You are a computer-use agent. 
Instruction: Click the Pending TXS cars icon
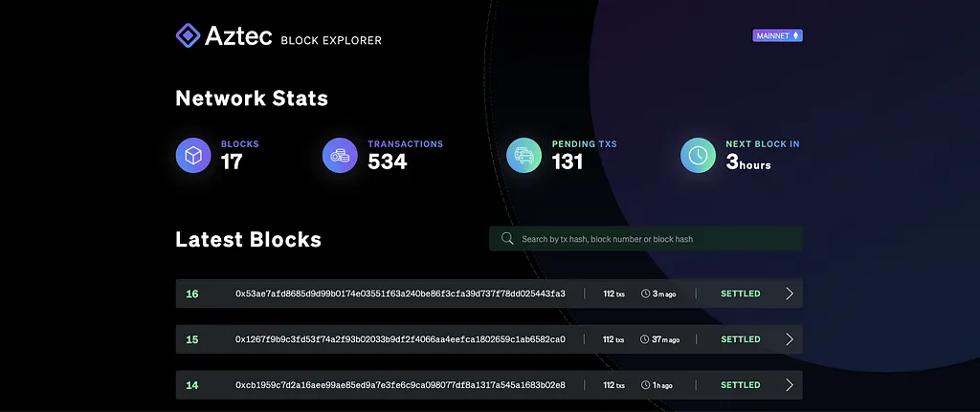[x=523, y=156]
